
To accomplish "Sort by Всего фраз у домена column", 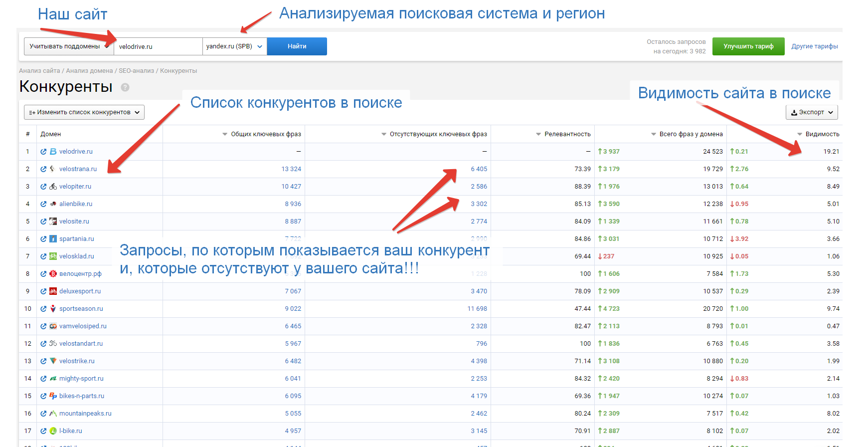I will point(687,134).
